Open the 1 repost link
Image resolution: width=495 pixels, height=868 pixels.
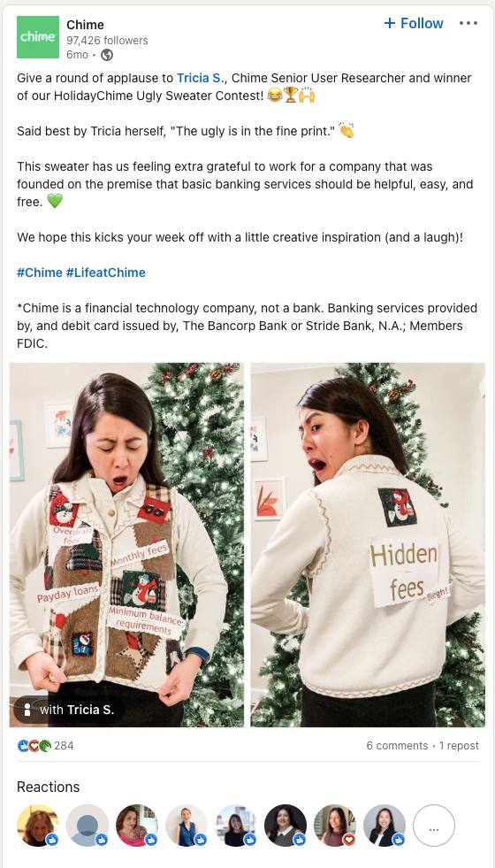[x=459, y=746]
